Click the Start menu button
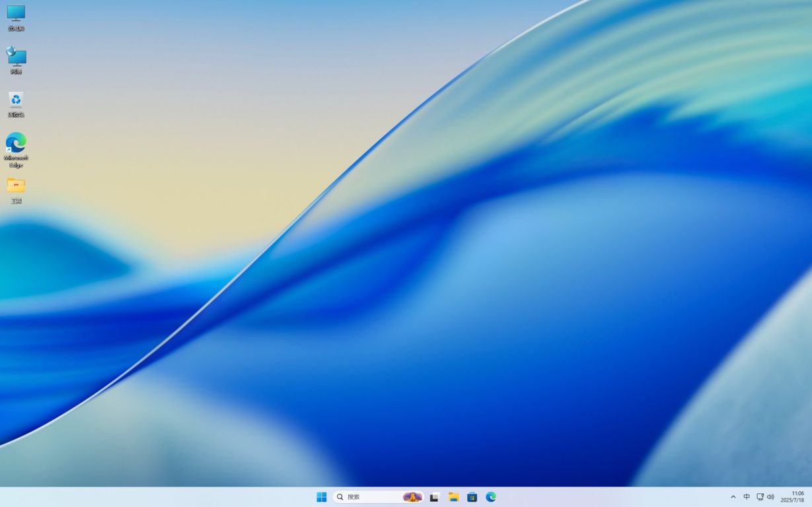Viewport: 812px width, 507px height. (322, 496)
